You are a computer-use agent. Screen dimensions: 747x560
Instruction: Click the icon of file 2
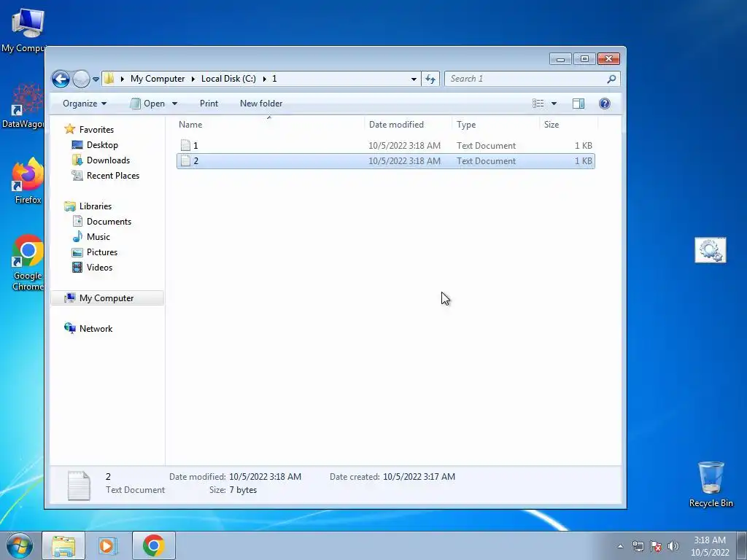pyautogui.click(x=186, y=161)
